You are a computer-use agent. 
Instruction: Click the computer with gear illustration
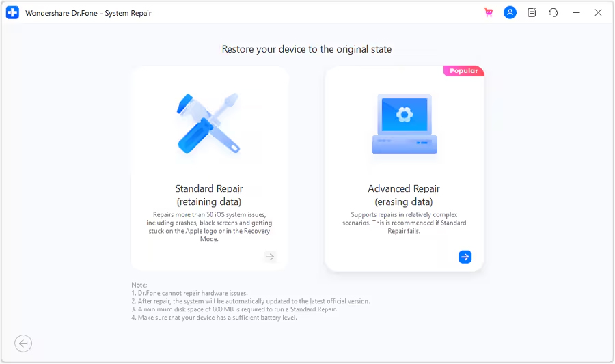pos(405,124)
